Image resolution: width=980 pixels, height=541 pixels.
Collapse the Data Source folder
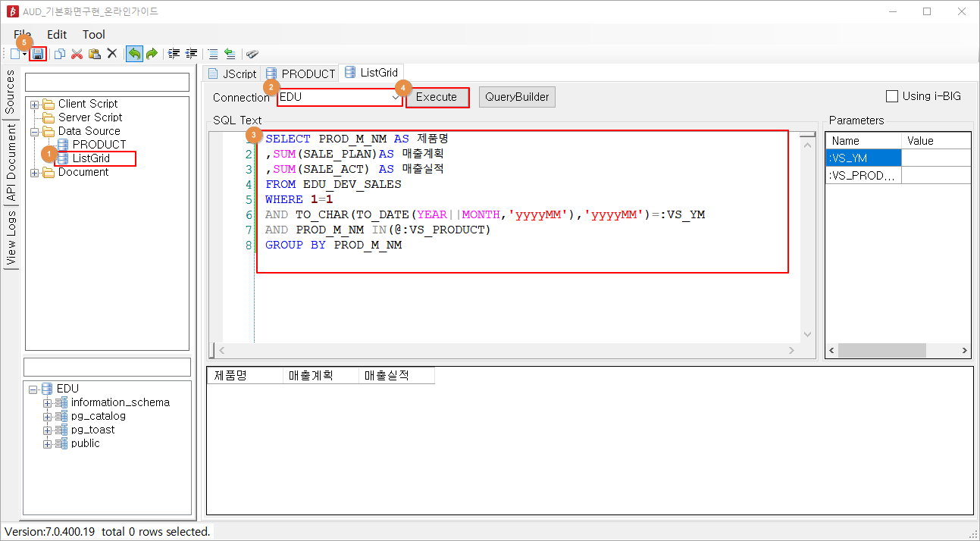click(34, 131)
